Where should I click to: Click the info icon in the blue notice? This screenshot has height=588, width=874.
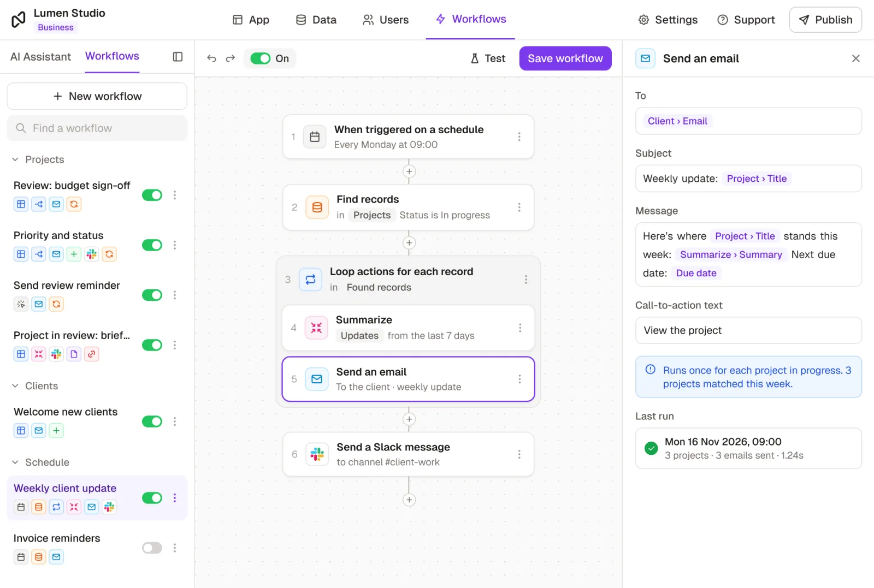pyautogui.click(x=650, y=370)
